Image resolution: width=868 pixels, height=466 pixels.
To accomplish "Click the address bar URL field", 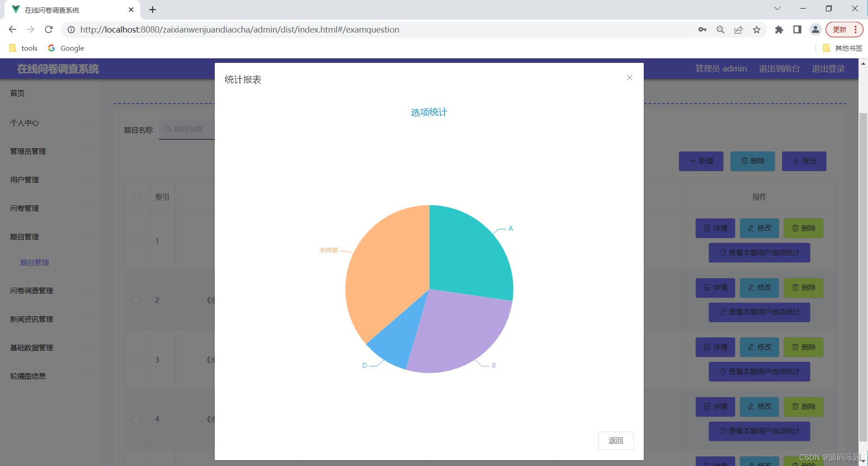I will click(240, 29).
